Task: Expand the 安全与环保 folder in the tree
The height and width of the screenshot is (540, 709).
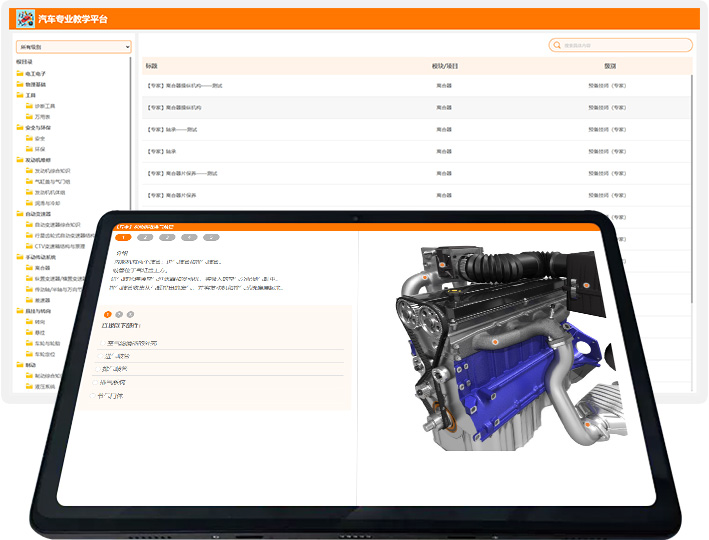Action: coord(20,127)
